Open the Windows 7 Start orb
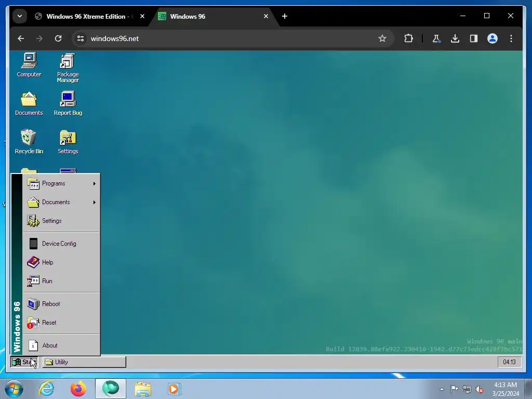 click(x=14, y=389)
